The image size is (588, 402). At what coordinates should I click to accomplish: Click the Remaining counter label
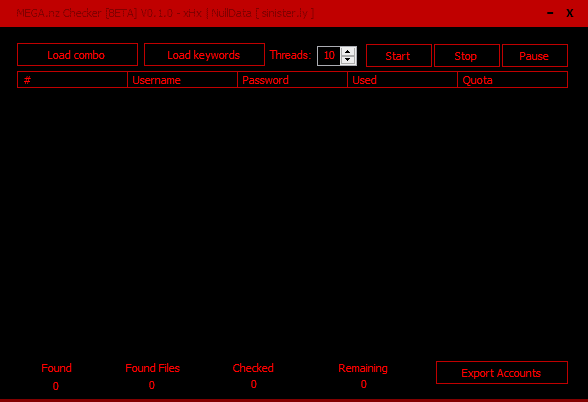(363, 368)
